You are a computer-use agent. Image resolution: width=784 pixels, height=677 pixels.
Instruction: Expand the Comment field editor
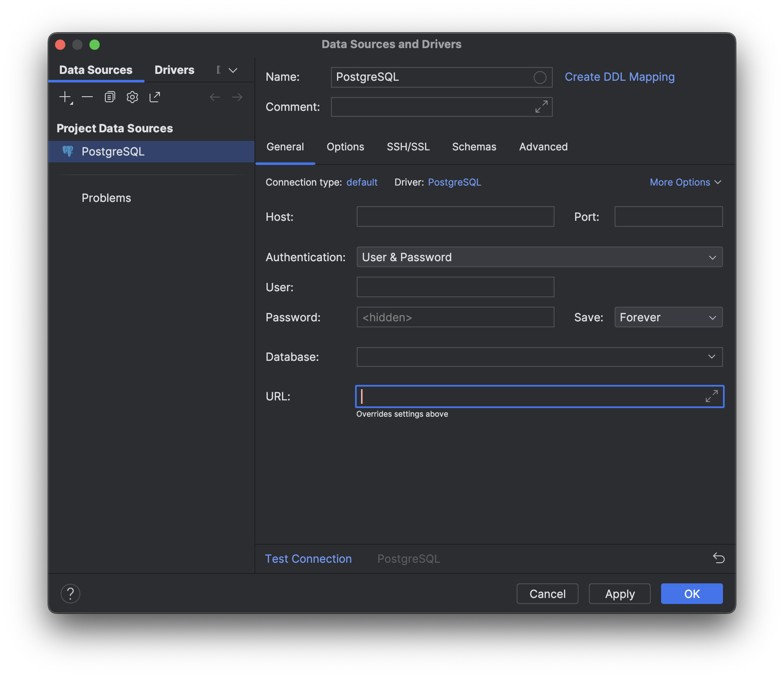coord(541,107)
